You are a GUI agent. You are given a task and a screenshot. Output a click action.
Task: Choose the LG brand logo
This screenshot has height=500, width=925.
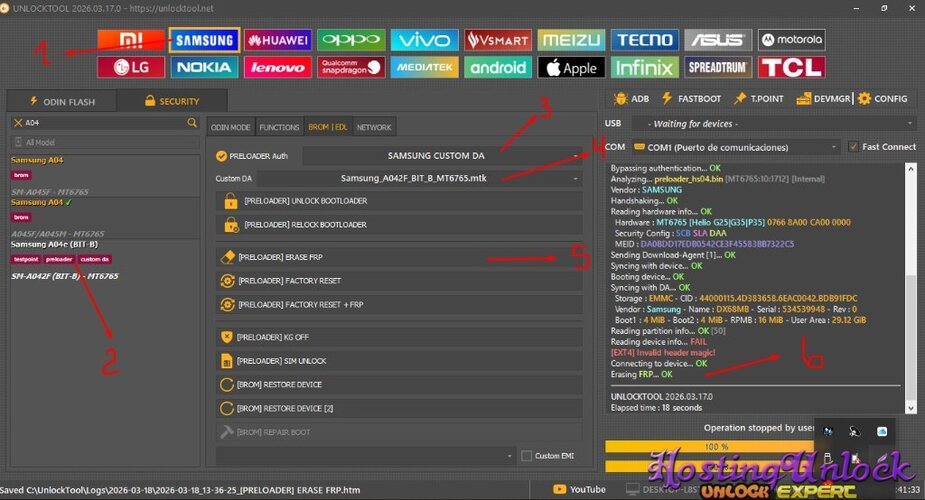(131, 67)
